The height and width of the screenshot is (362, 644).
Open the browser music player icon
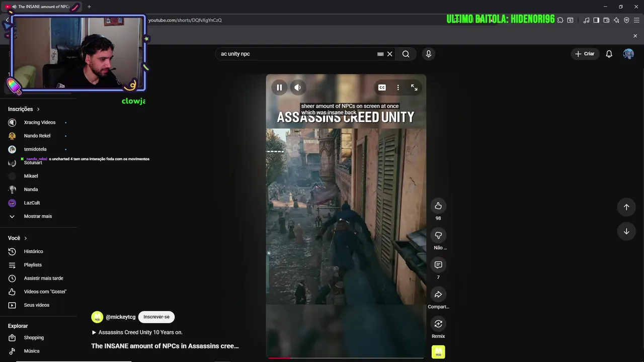[x=586, y=20]
